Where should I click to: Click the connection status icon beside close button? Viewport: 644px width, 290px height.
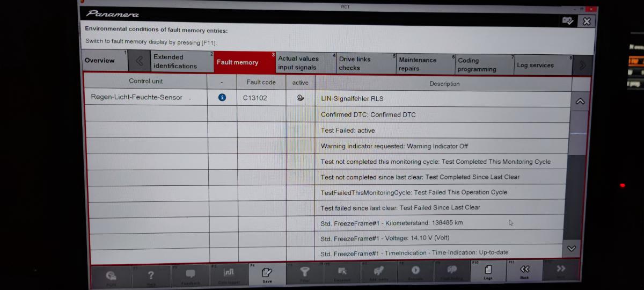pos(567,20)
